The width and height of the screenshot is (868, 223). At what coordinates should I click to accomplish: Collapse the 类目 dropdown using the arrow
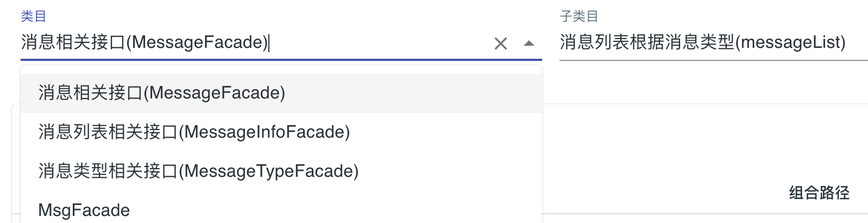click(529, 44)
